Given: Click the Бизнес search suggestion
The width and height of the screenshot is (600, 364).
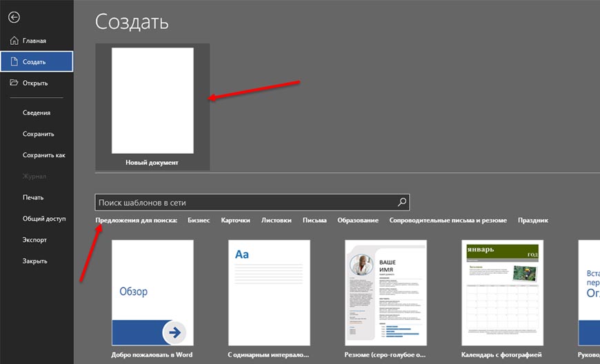Looking at the screenshot, I should click(x=199, y=221).
